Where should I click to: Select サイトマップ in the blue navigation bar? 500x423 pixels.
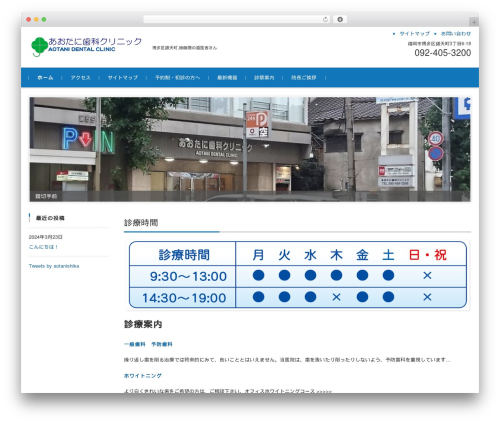click(x=123, y=78)
